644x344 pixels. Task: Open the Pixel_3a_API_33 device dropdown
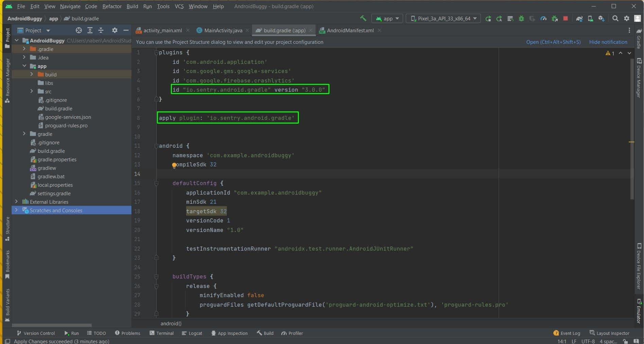pyautogui.click(x=443, y=18)
